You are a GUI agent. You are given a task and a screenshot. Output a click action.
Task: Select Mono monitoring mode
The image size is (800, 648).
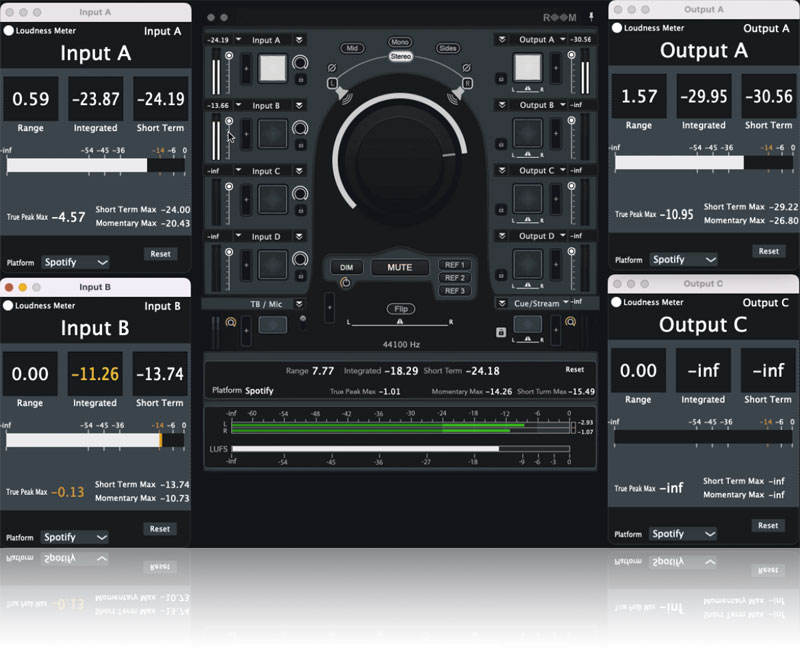pos(400,43)
